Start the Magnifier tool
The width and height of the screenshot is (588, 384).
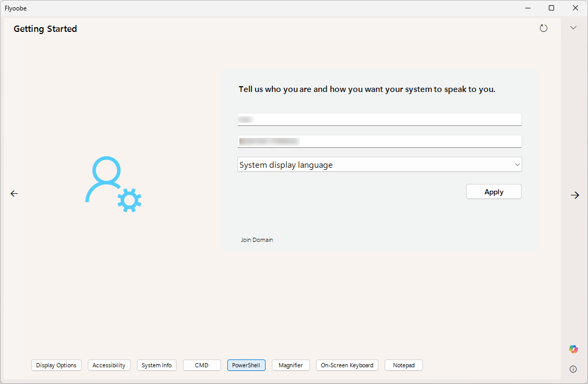click(x=291, y=365)
